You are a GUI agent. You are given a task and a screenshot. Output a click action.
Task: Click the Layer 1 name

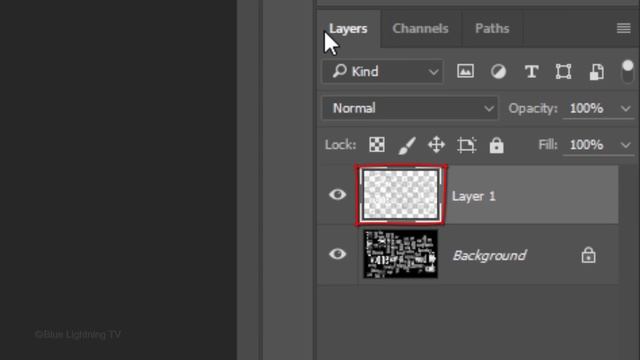click(473, 196)
